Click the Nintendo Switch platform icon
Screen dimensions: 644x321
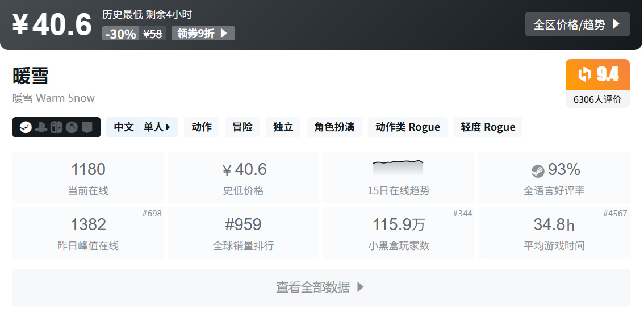tap(56, 127)
